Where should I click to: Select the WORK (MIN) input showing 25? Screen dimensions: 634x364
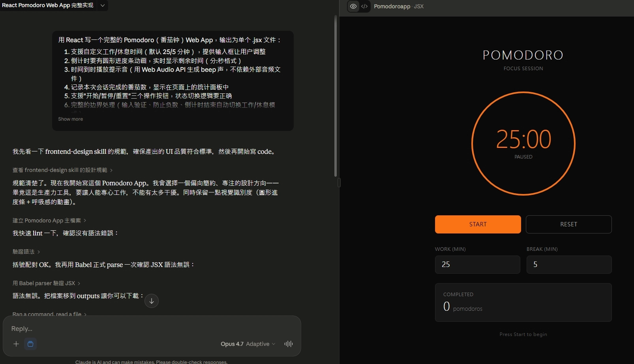(x=477, y=265)
